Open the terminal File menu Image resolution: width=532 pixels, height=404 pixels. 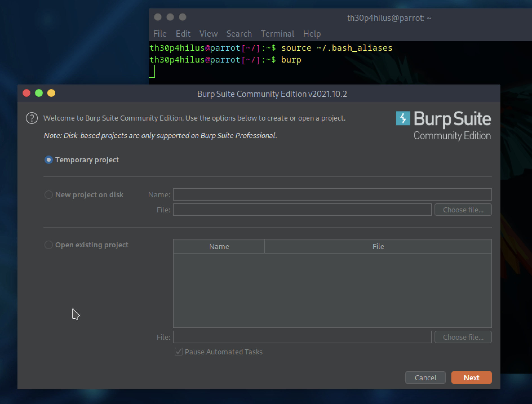coord(160,34)
